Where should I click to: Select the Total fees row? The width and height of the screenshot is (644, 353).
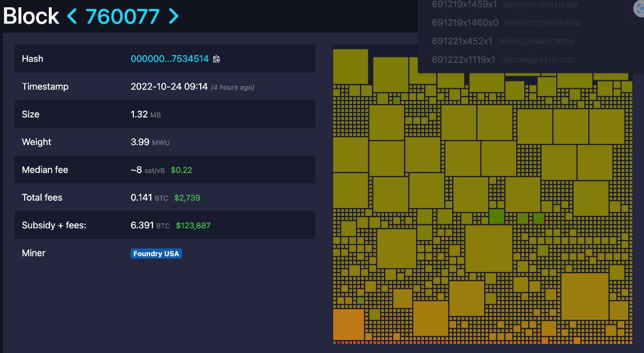[165, 197]
